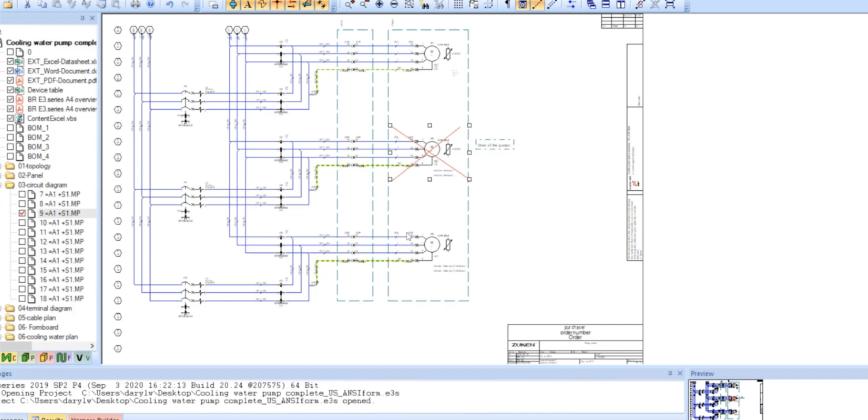The width and height of the screenshot is (868, 420).
Task: Select the BR E3.series A4 overview first entry
Action: click(x=62, y=99)
